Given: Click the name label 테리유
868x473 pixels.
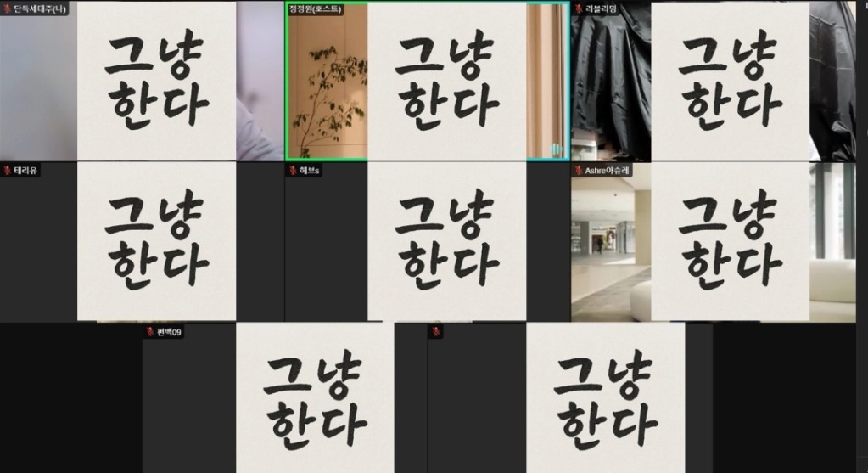Looking at the screenshot, I should [x=25, y=171].
